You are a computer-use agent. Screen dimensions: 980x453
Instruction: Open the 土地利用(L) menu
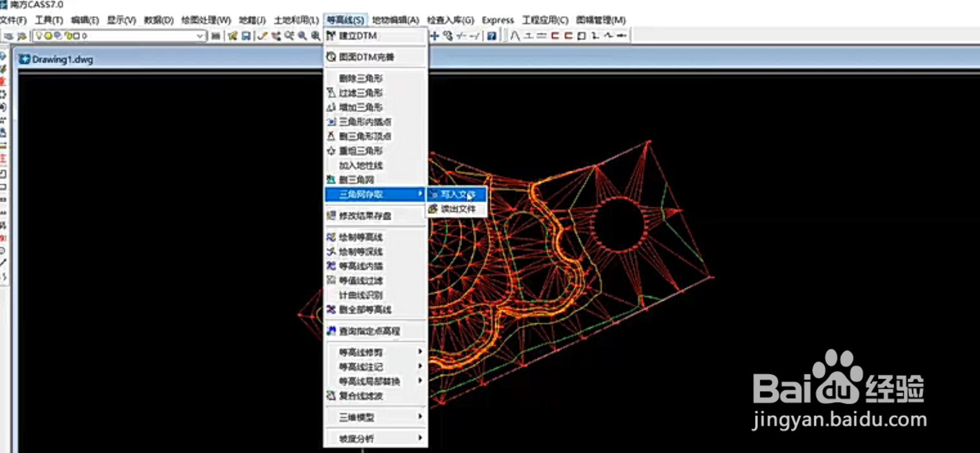[x=296, y=20]
